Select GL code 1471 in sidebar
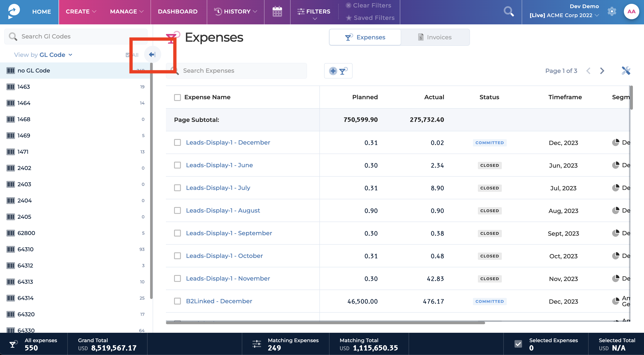This screenshot has width=644, height=355. point(75,152)
